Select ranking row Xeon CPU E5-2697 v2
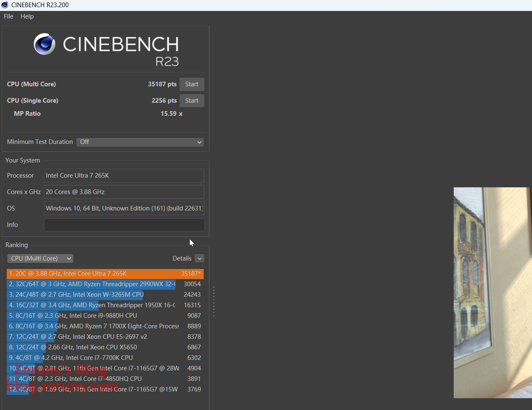This screenshot has width=532, height=410. coord(105,337)
